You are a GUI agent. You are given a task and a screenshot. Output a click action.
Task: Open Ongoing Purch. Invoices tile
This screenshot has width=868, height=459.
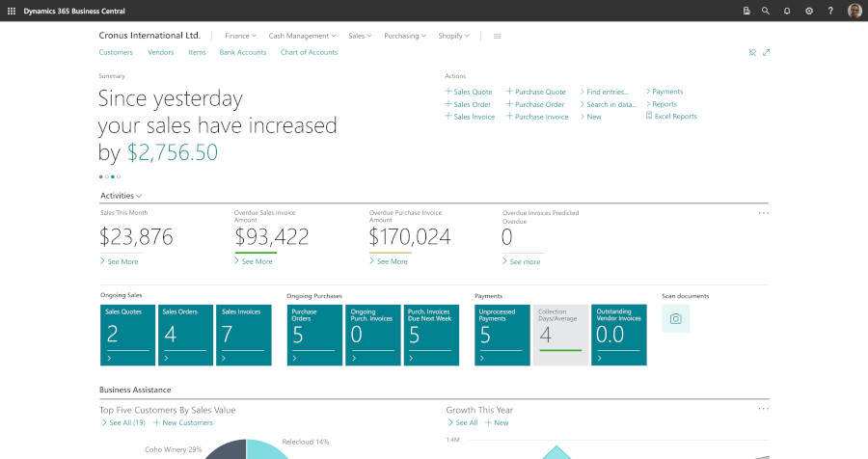pos(372,335)
